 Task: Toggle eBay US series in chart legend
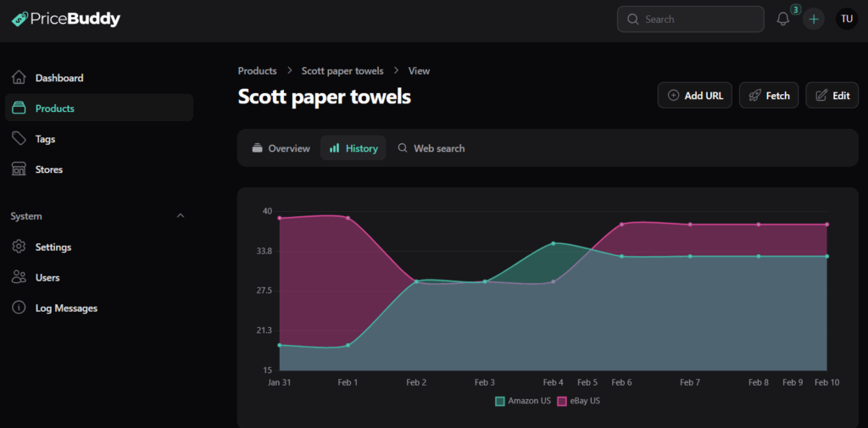point(578,401)
